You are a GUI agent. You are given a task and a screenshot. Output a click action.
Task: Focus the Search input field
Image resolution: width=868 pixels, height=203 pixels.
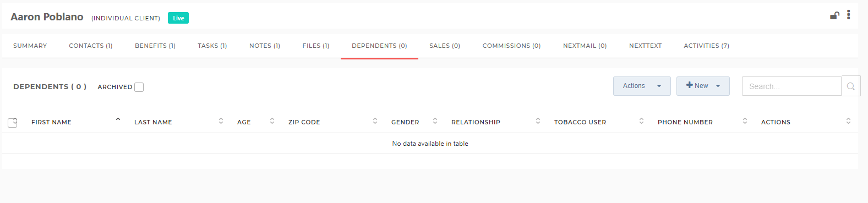click(791, 86)
